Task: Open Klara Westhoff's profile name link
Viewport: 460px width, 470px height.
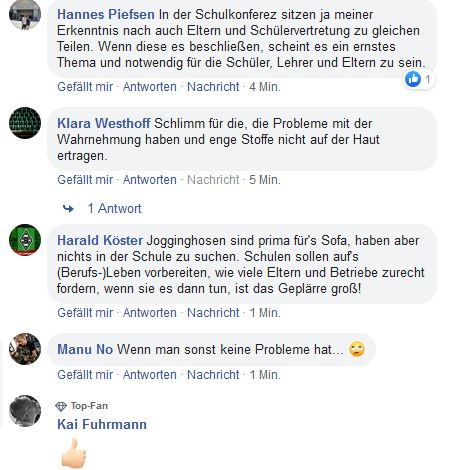Action: 104,123
